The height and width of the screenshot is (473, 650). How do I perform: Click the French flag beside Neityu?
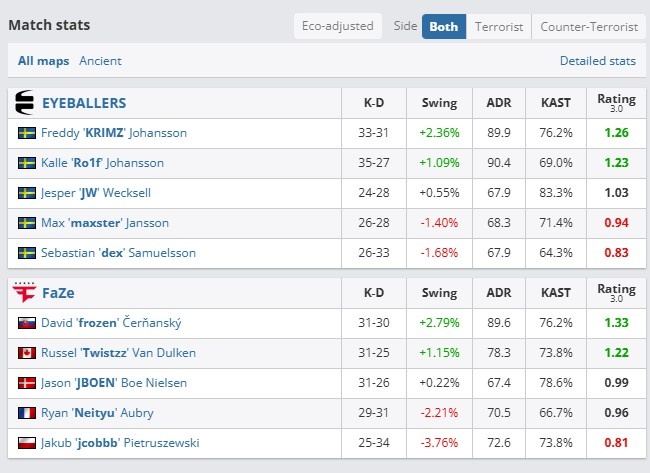[x=27, y=413]
